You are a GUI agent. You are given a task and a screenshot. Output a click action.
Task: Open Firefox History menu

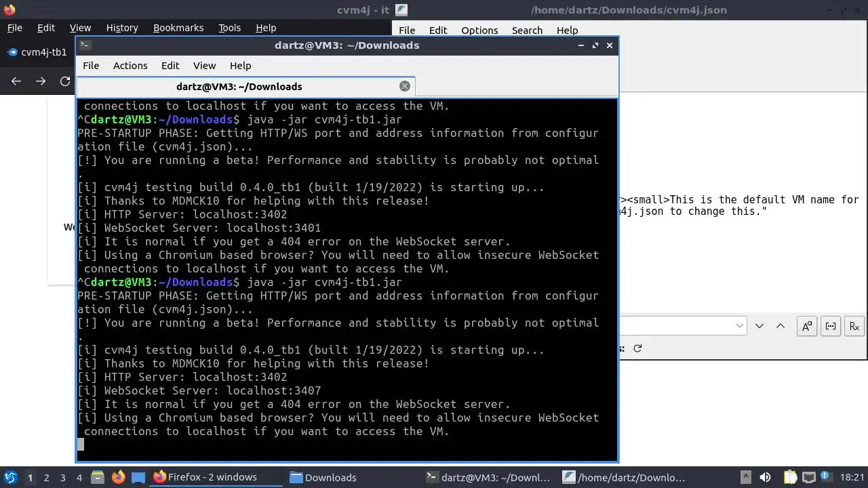[x=122, y=28]
